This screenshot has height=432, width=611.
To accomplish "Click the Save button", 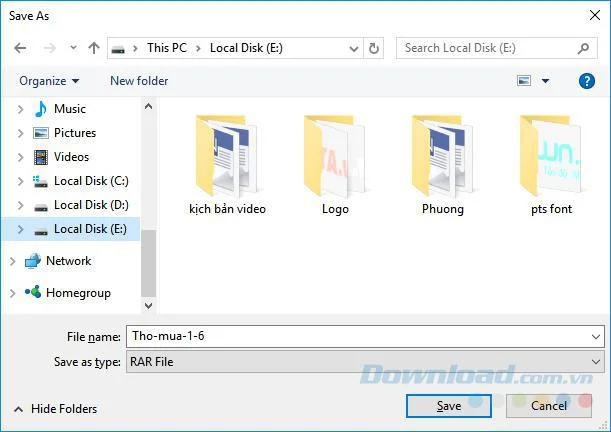I will 449,406.
